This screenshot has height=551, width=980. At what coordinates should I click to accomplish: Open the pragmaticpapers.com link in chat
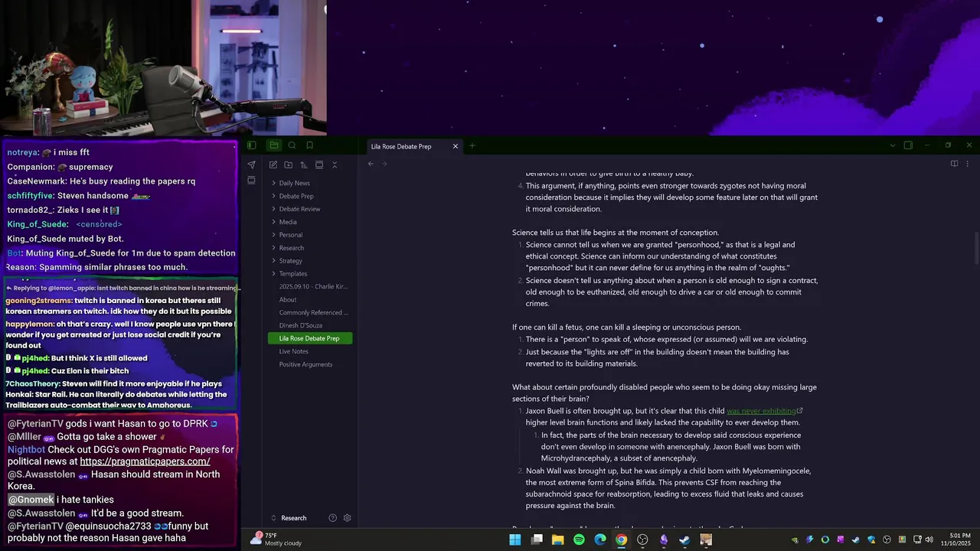pyautogui.click(x=145, y=461)
